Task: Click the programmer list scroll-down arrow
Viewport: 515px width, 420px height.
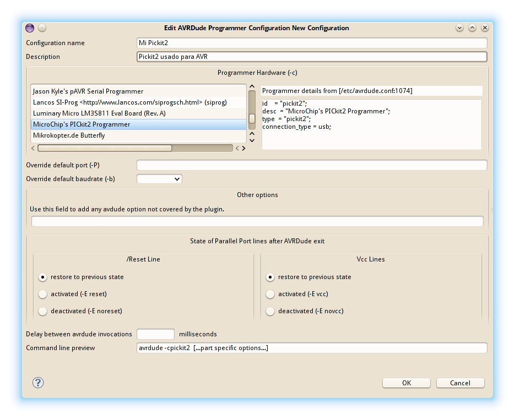Action: [x=252, y=140]
